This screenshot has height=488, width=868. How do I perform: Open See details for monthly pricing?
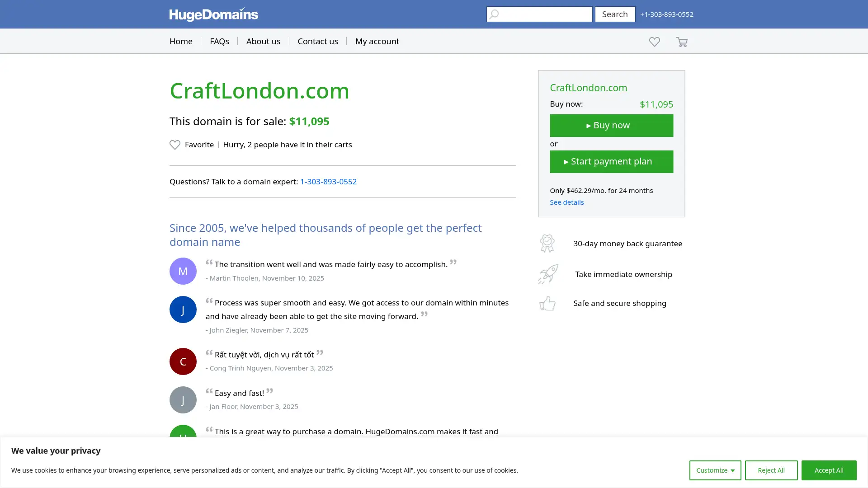(566, 202)
